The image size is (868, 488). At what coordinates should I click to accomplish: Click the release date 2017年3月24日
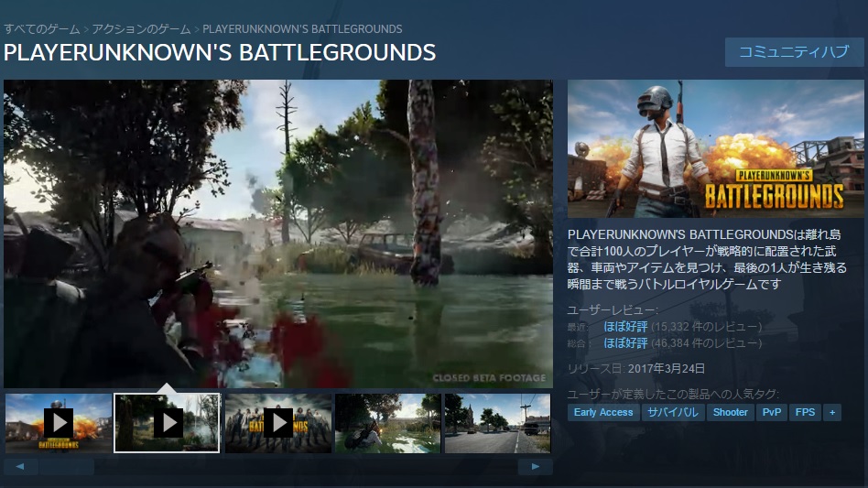667,368
